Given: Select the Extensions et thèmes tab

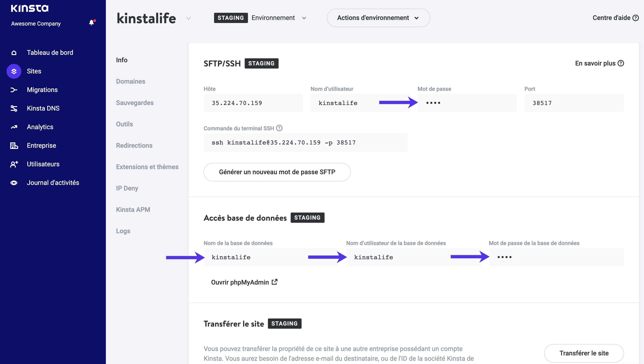Looking at the screenshot, I should point(147,167).
